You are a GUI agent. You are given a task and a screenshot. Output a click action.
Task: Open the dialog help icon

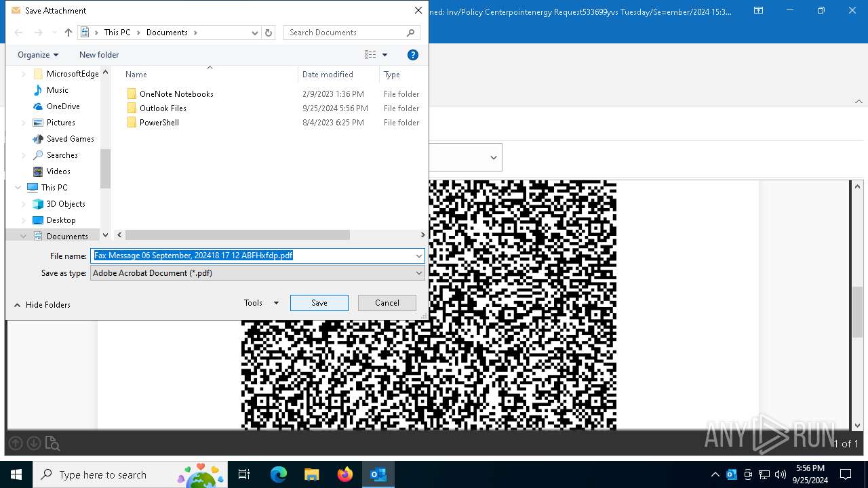(x=412, y=55)
